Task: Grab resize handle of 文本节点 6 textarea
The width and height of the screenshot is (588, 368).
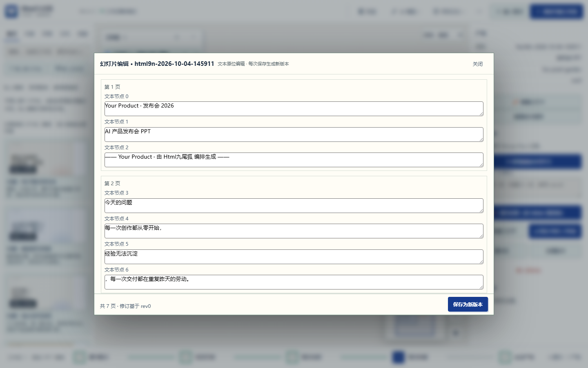Action: (481, 287)
